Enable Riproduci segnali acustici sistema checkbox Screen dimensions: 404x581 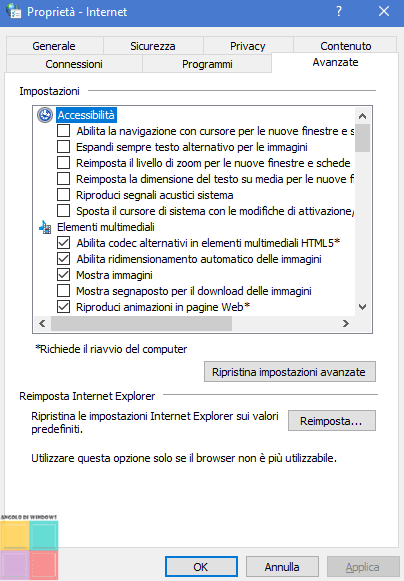63,195
